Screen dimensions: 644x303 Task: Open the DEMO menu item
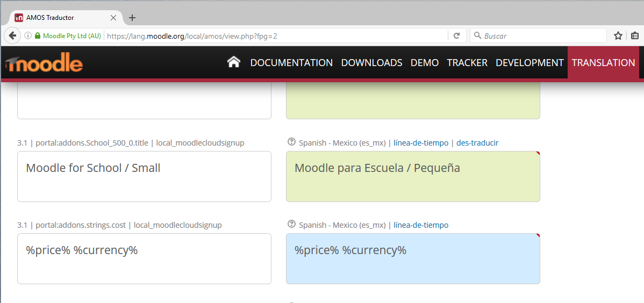click(425, 63)
